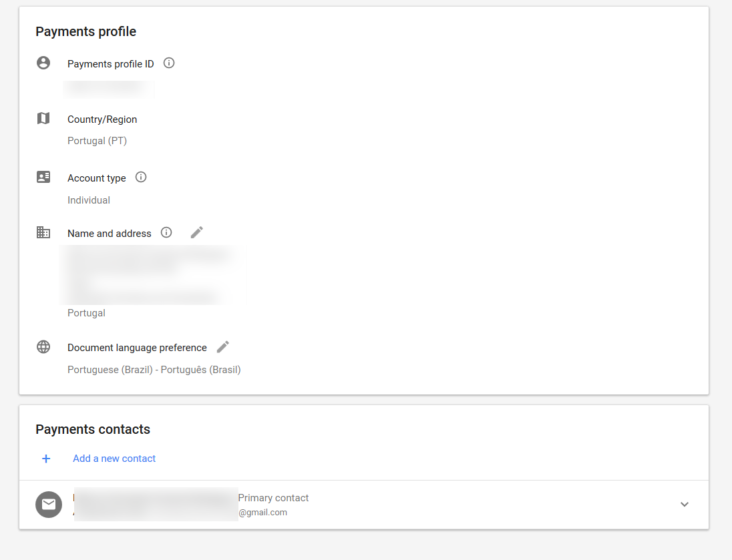
Task: Click the ID card icon beside Account type
Action: point(43,178)
